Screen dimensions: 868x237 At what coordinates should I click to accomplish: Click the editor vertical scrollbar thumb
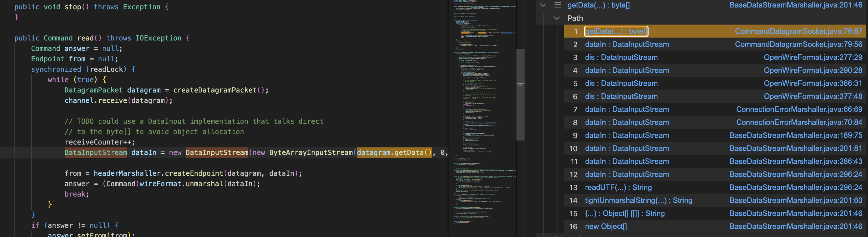(x=520, y=95)
